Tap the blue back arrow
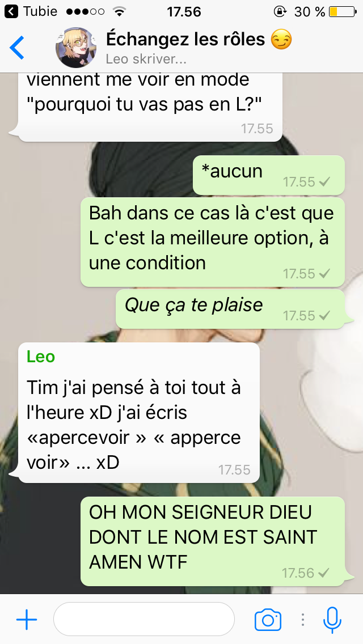Viewport: 363px width, 644px height. click(17, 48)
